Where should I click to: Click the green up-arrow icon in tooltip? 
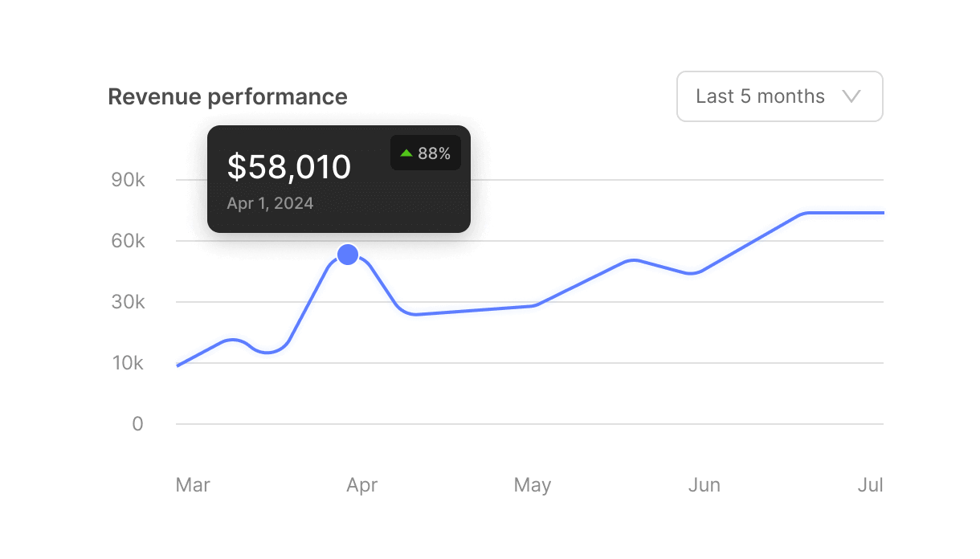tap(406, 153)
